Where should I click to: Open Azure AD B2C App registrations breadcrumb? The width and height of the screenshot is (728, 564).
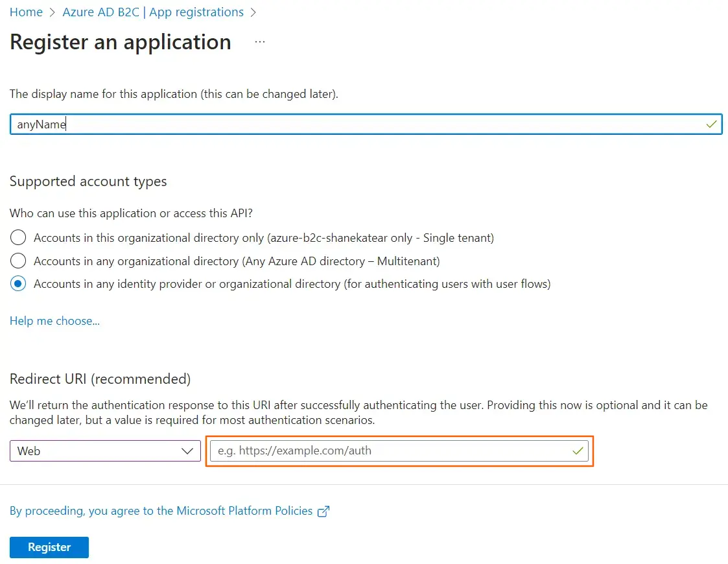click(x=153, y=12)
